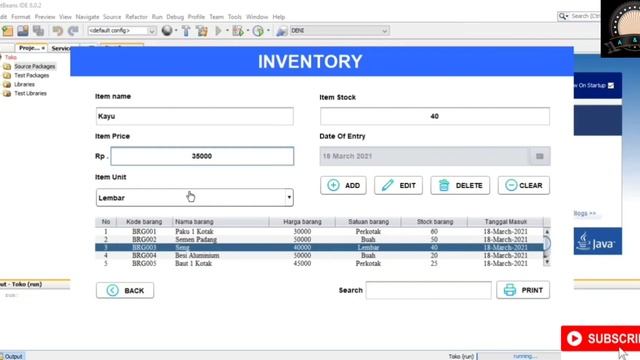The height and width of the screenshot is (360, 640).
Task: Open the Navigate menu
Action: pyautogui.click(x=87, y=17)
